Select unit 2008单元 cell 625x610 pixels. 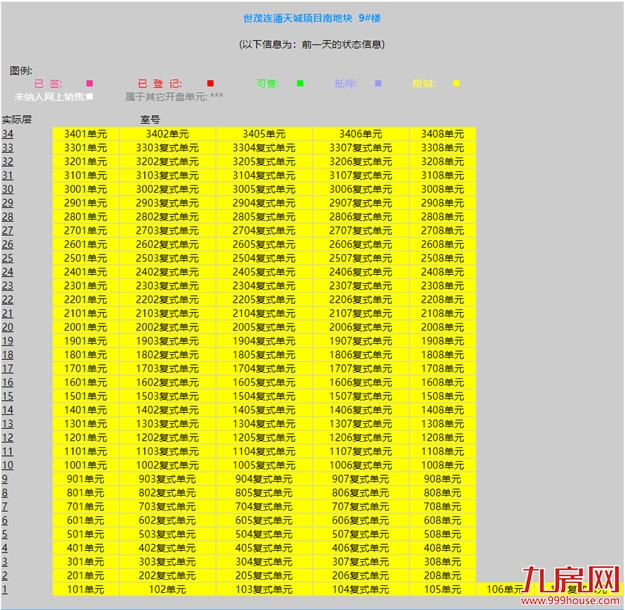click(x=442, y=327)
